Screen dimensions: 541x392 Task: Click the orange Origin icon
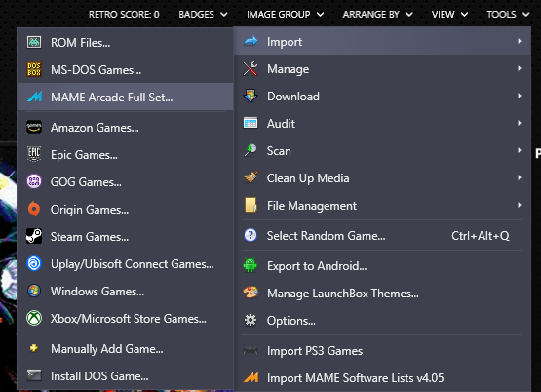coord(34,209)
